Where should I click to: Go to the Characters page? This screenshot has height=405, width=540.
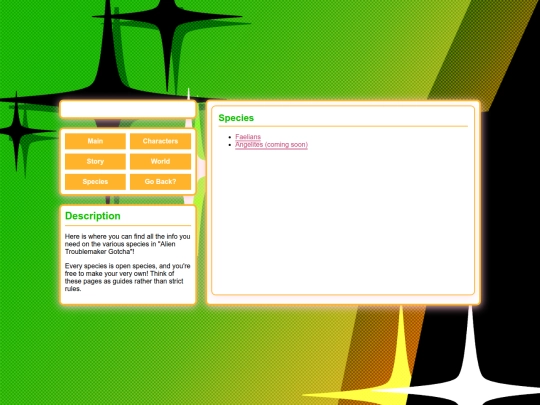click(160, 141)
